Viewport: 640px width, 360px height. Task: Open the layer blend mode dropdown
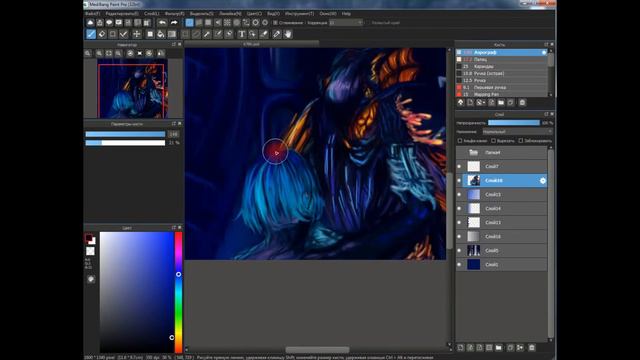click(x=517, y=131)
